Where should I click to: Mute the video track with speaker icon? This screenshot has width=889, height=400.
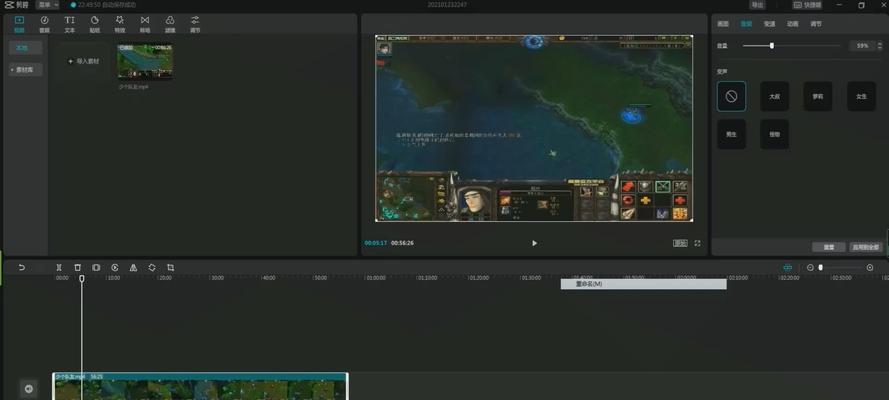click(28, 389)
